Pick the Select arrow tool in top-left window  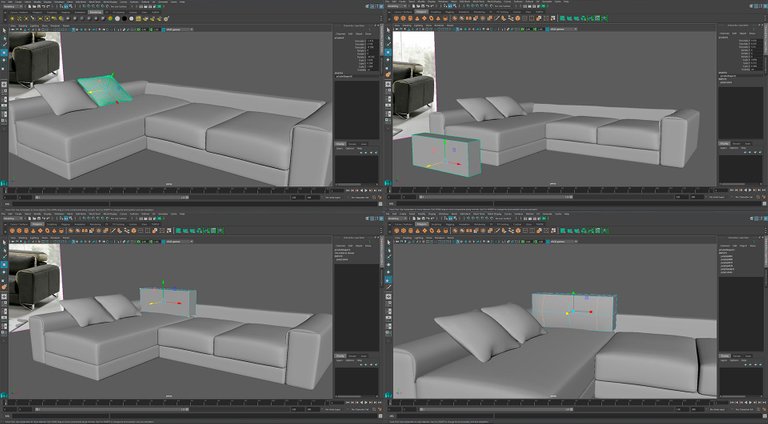(4, 30)
